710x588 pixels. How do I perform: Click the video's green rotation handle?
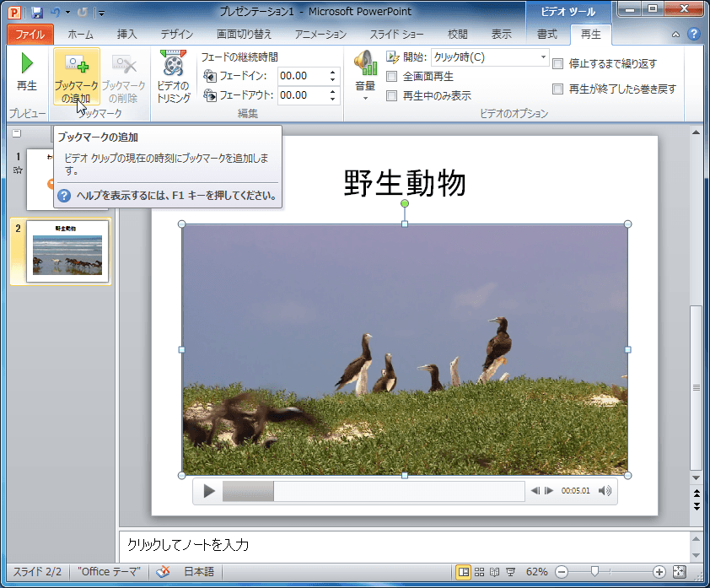click(x=405, y=203)
